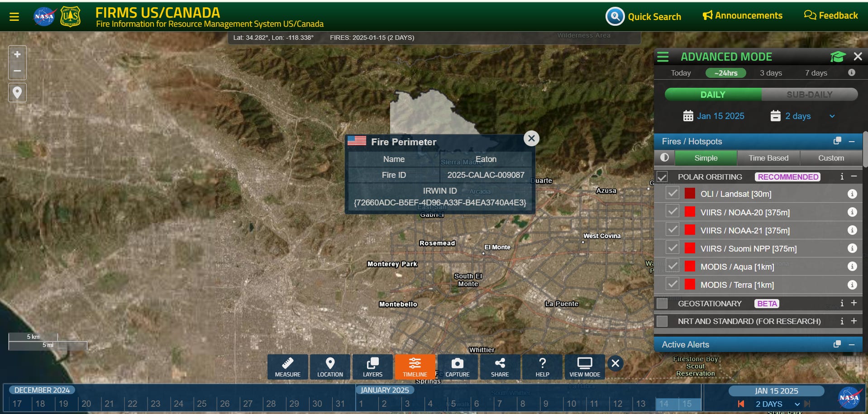Select the Measure tool
Image resolution: width=868 pixels, height=414 pixels.
pos(288,367)
